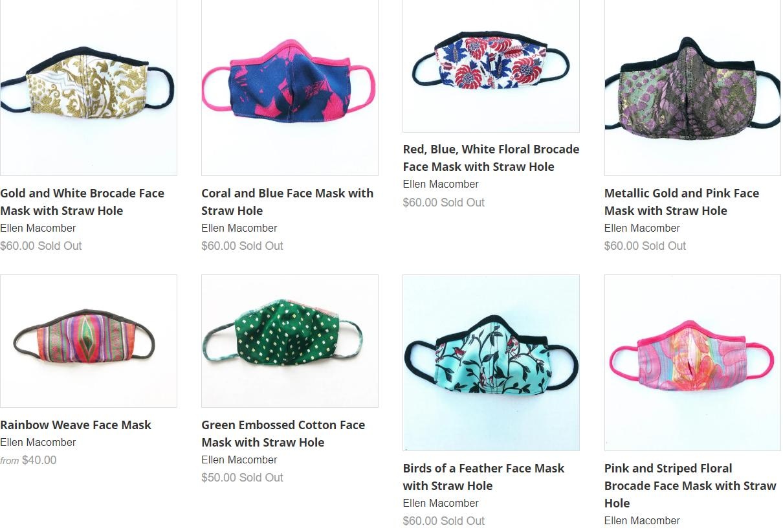This screenshot has width=783, height=532.
Task: Open the Red, Blue, White Floral Brocade title link
Action: pyautogui.click(x=491, y=158)
